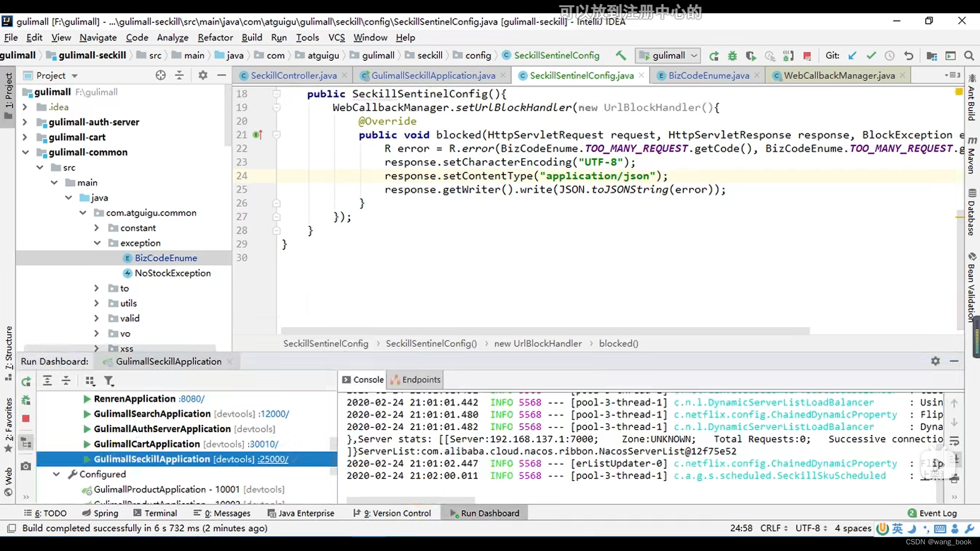Click the Project Structure icon in toolbar

932,56
